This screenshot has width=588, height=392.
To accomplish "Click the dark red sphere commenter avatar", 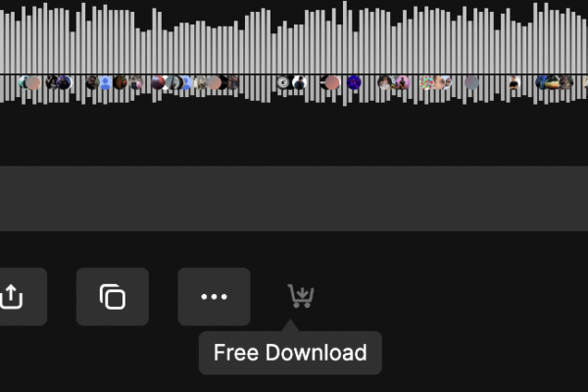I will 158,82.
